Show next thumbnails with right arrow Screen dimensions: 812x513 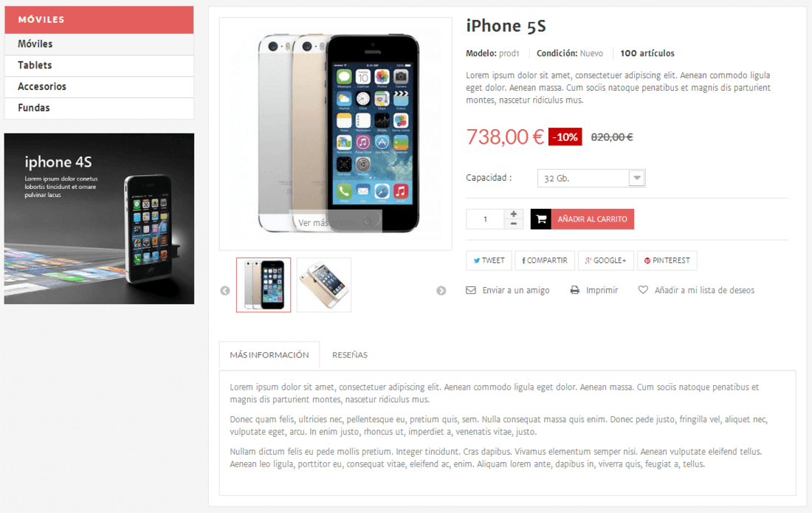tap(441, 291)
